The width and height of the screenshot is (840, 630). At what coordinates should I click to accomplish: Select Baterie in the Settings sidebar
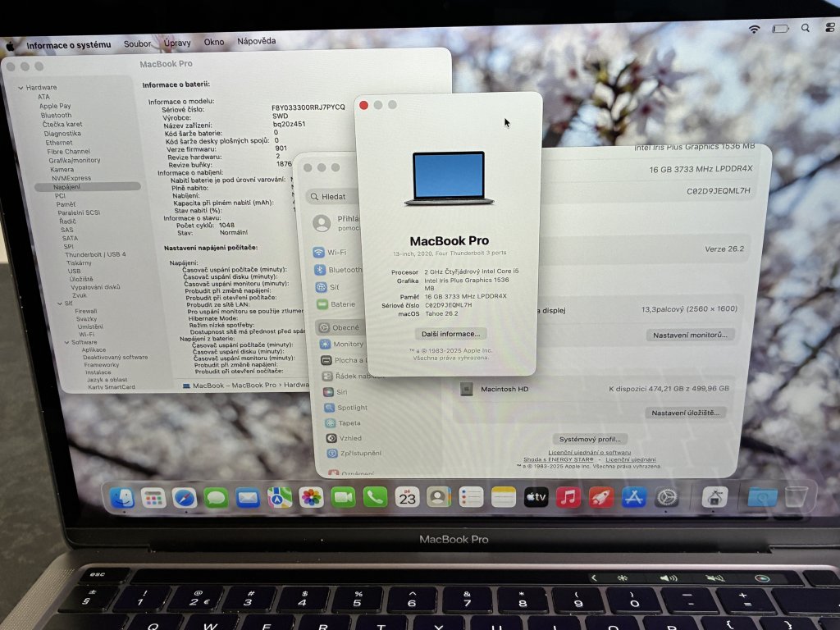tap(336, 304)
